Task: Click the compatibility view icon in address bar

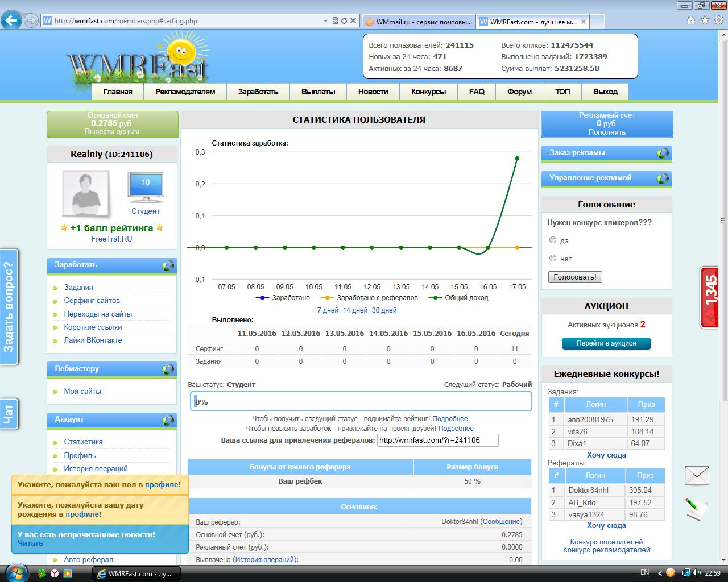Action: [334, 20]
